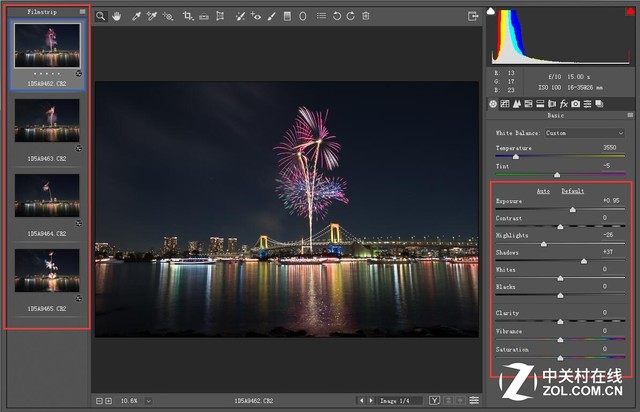Viewport: 640px width, 412px height.
Task: Open the Preferences dialog list icon
Action: tap(322, 16)
